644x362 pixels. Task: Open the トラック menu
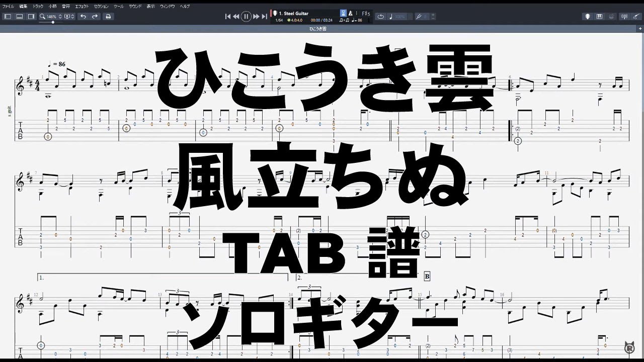pos(38,6)
